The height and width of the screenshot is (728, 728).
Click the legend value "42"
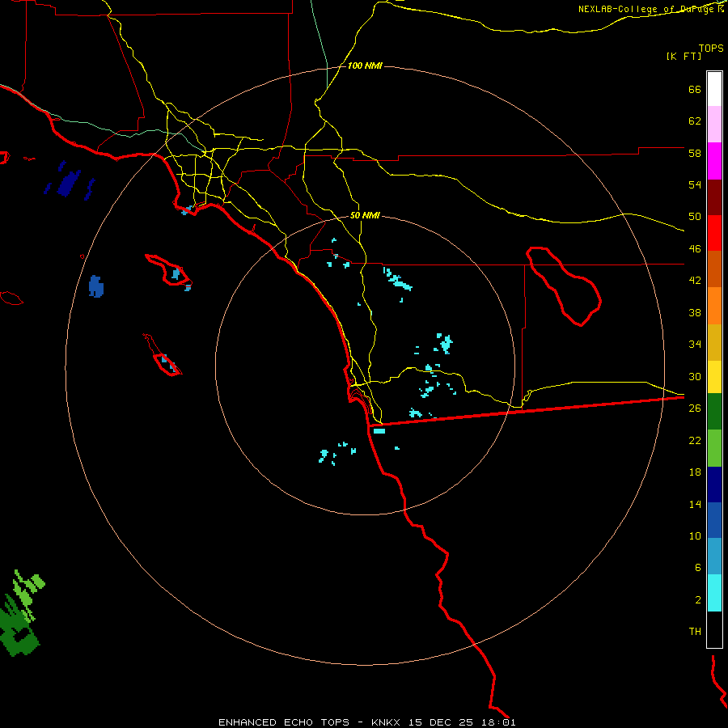pos(695,281)
